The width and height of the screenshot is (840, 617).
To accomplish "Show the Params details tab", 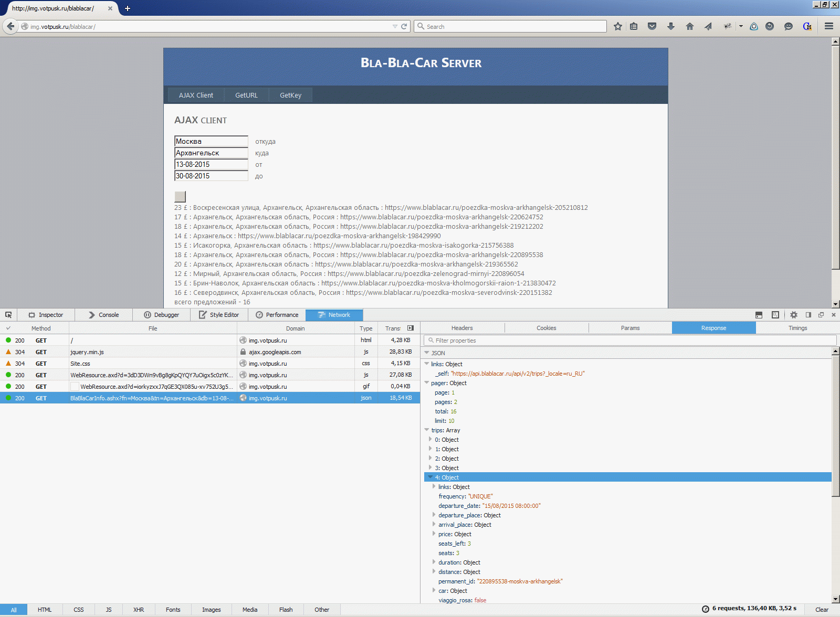I will pyautogui.click(x=631, y=328).
